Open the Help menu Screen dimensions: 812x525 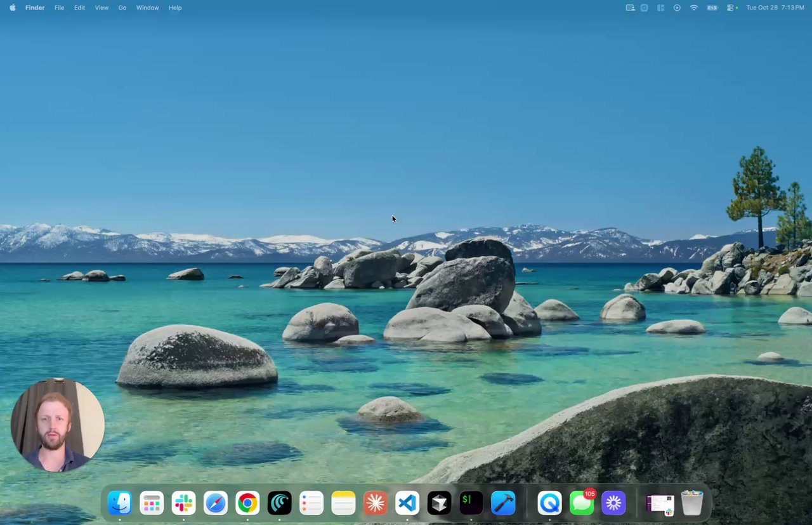pyautogui.click(x=175, y=8)
